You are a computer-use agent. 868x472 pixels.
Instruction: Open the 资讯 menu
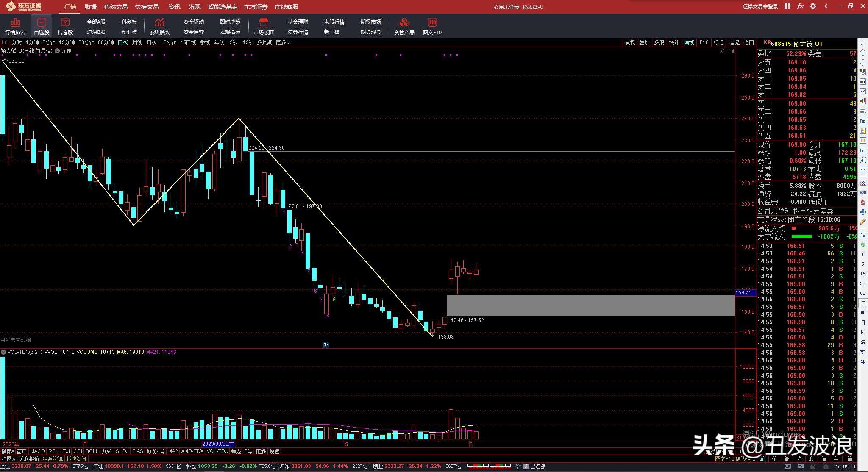(x=174, y=7)
